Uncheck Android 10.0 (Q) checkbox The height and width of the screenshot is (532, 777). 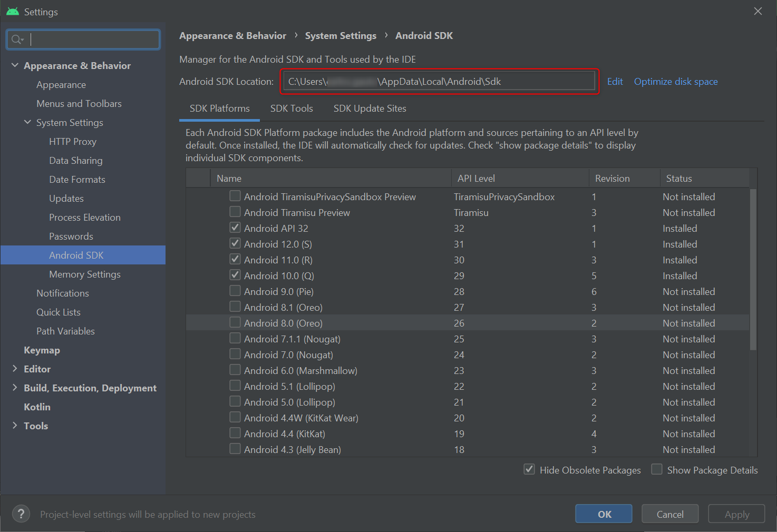click(x=235, y=275)
